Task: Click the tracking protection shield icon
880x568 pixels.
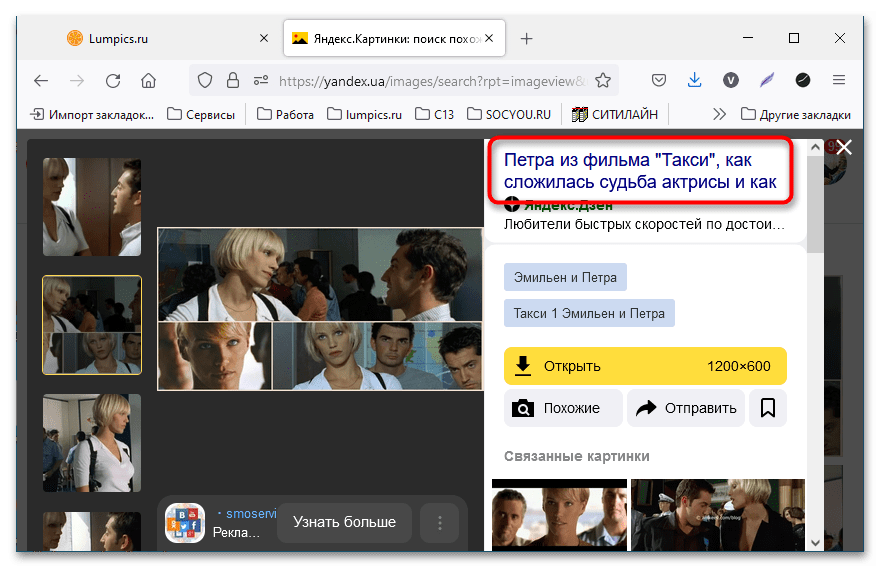Action: coord(205,81)
